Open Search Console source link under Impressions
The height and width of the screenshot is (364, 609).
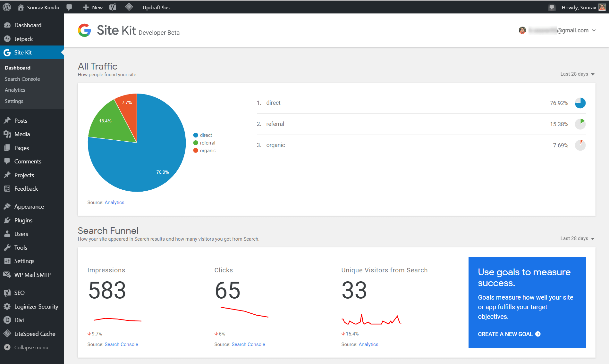coord(121,344)
